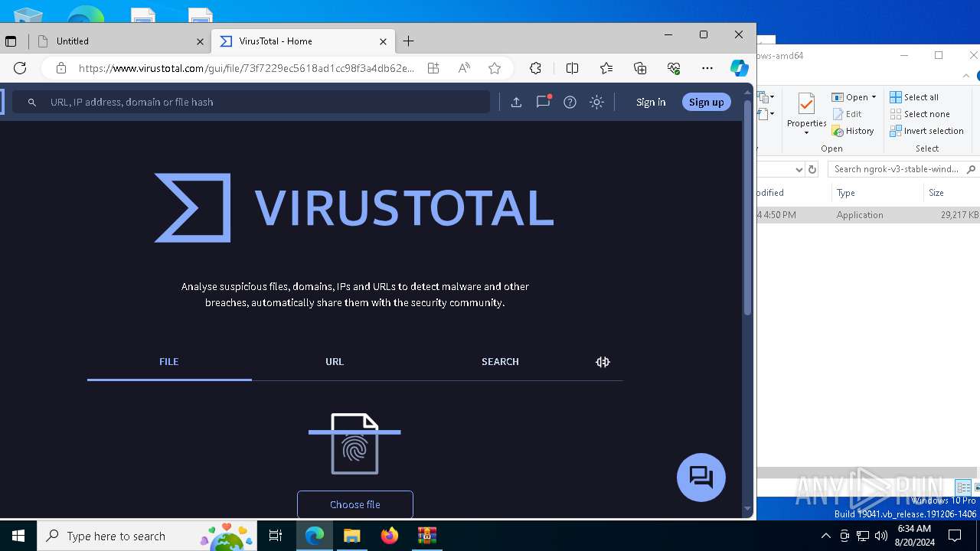This screenshot has width=980, height=551.
Task: Open Browser essentials heart icon
Action: tap(674, 68)
